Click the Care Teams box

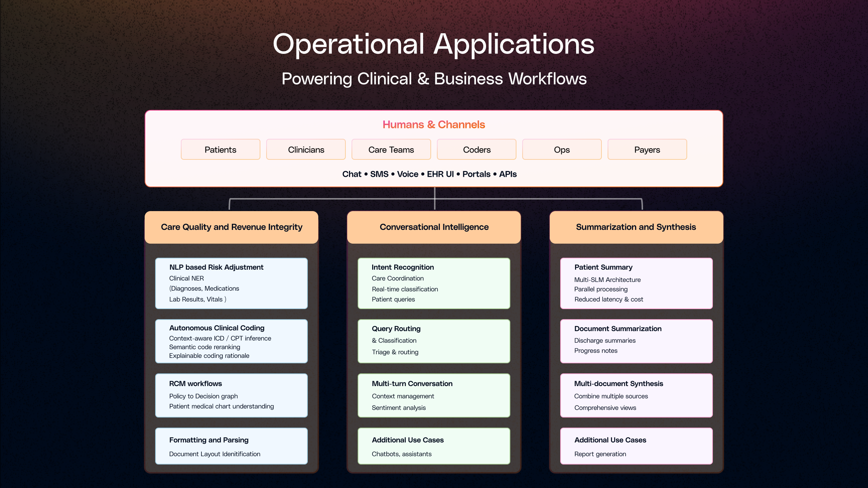tap(391, 149)
